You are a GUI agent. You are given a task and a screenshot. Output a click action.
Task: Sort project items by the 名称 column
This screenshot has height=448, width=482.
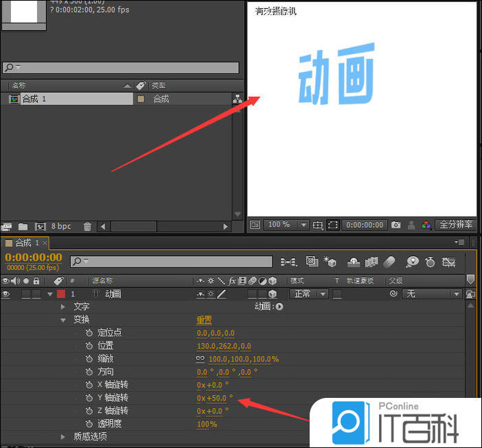19,85
